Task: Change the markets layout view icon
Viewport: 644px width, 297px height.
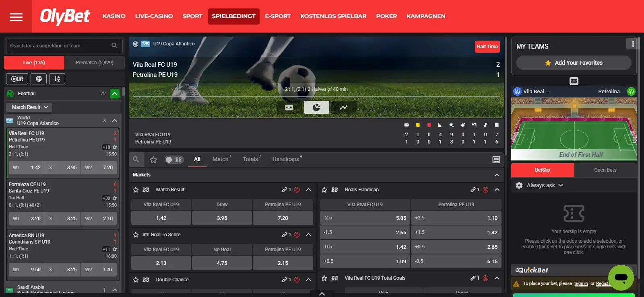Action: (496, 160)
